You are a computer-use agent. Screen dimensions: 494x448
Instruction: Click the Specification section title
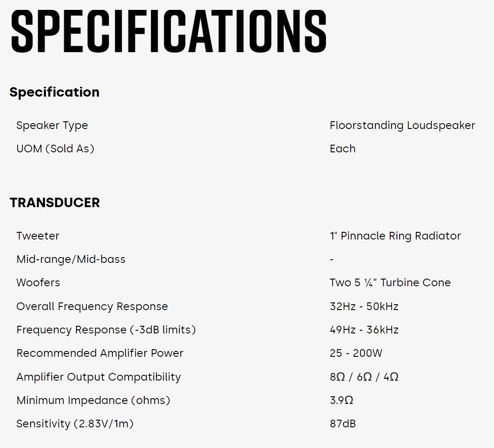click(54, 92)
